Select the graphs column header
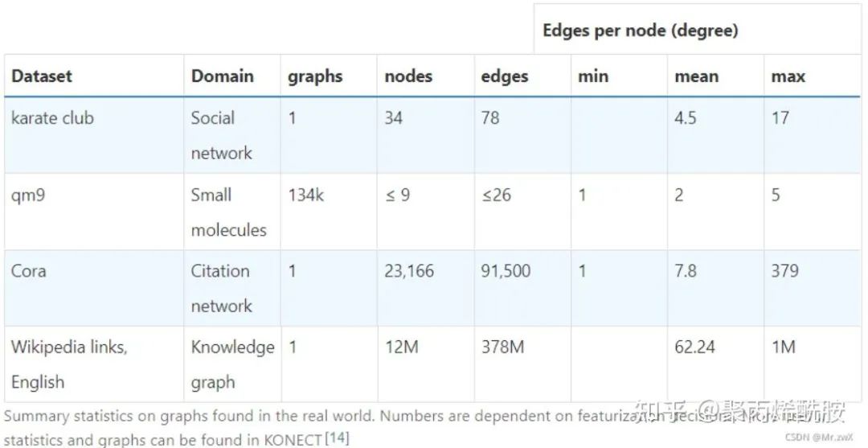The height and width of the screenshot is (448, 868). point(315,76)
